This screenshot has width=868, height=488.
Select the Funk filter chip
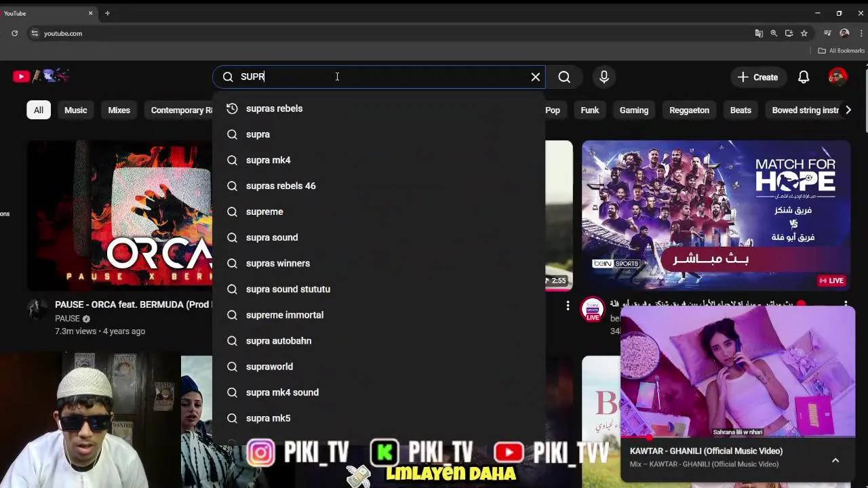click(x=590, y=110)
